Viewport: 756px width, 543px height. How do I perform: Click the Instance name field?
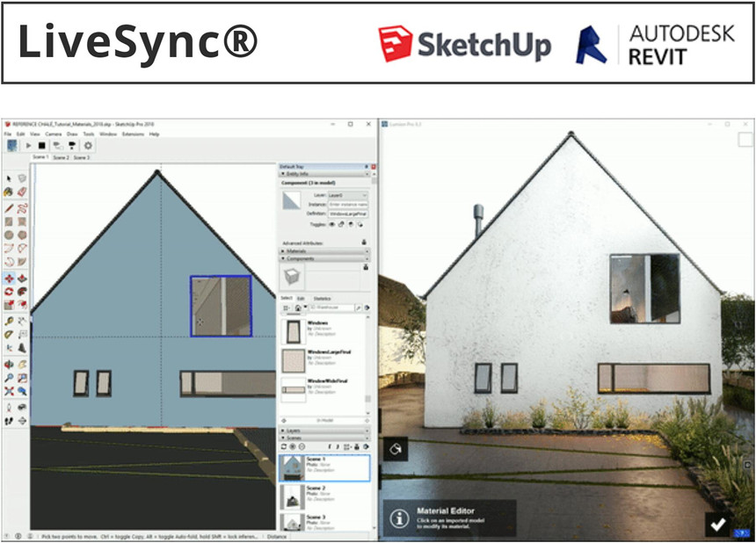click(347, 205)
